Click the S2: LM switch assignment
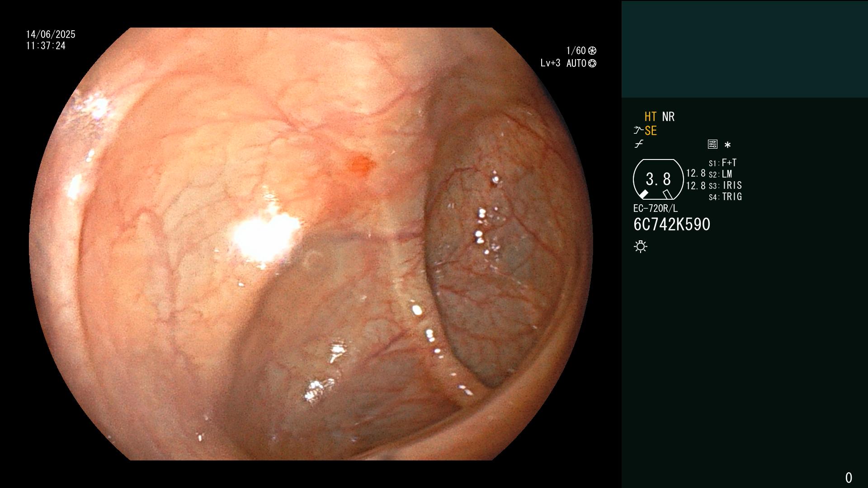 [721, 174]
